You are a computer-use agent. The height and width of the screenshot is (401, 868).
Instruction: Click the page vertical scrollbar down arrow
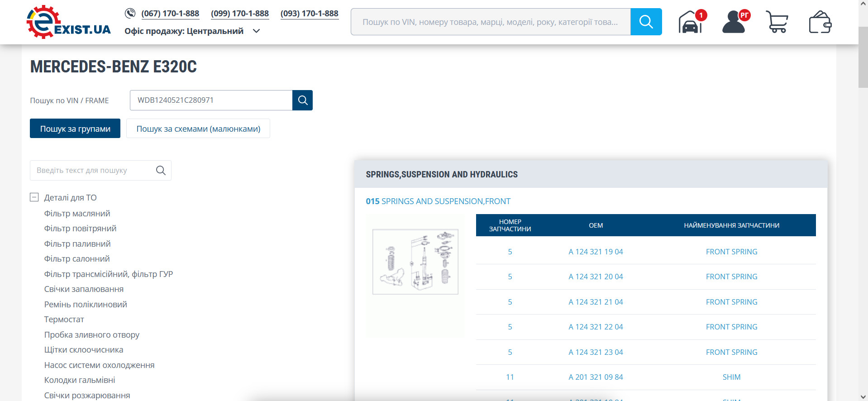tap(863, 397)
